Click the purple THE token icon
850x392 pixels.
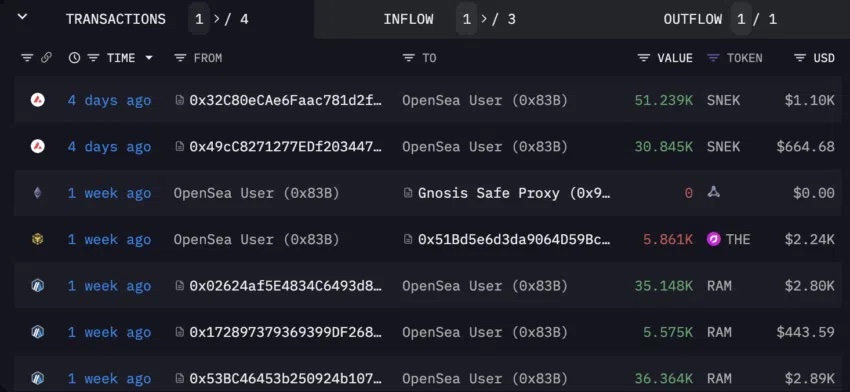[714, 239]
